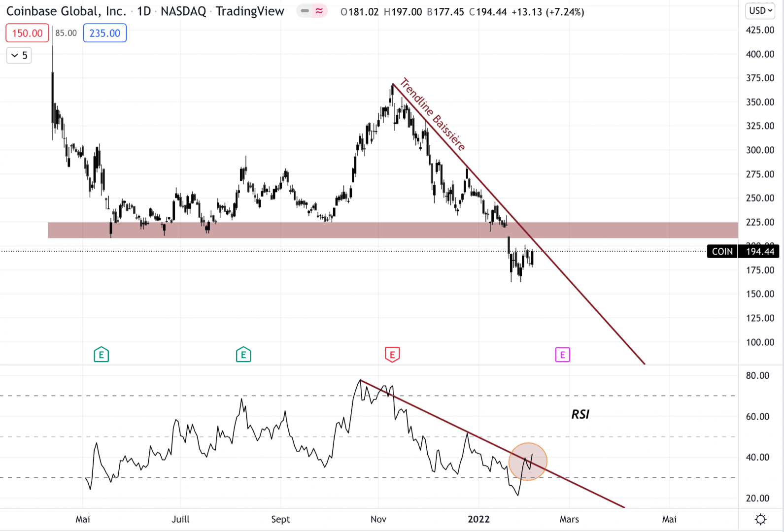The height and width of the screenshot is (532, 784).
Task: Click the 1D interval label in header
Action: pos(144,11)
